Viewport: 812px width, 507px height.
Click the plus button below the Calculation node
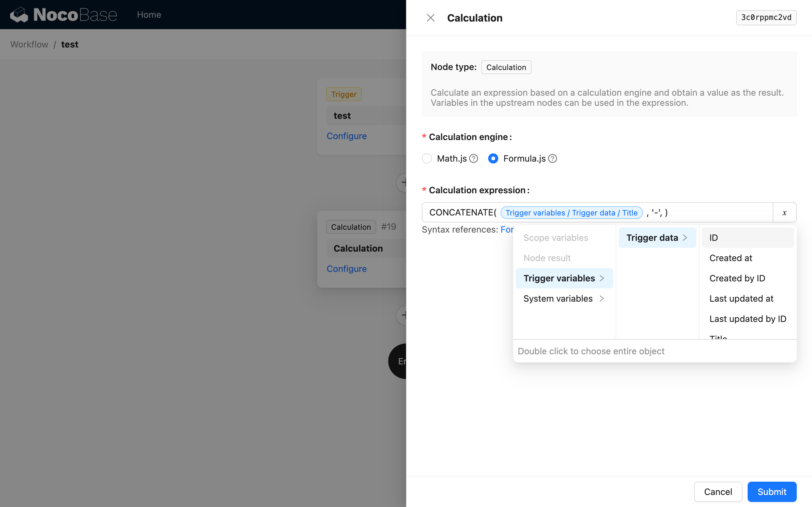pyautogui.click(x=405, y=315)
